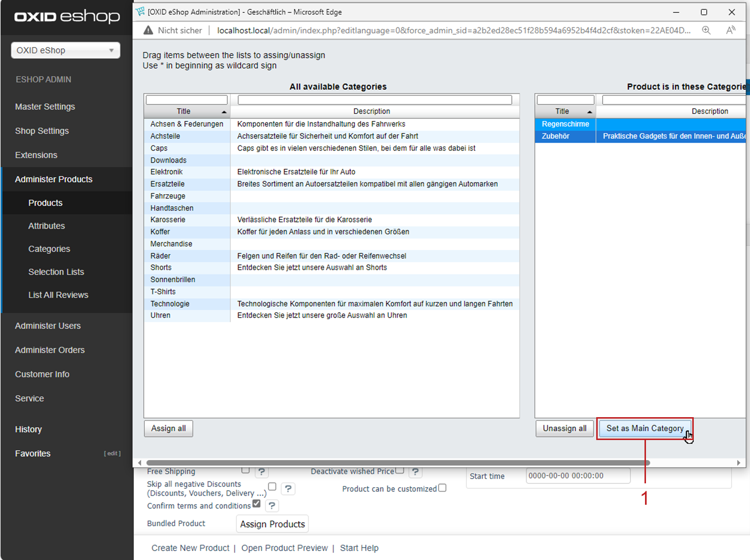Select 'Ersatzteile' category row
750x560 pixels.
click(331, 184)
